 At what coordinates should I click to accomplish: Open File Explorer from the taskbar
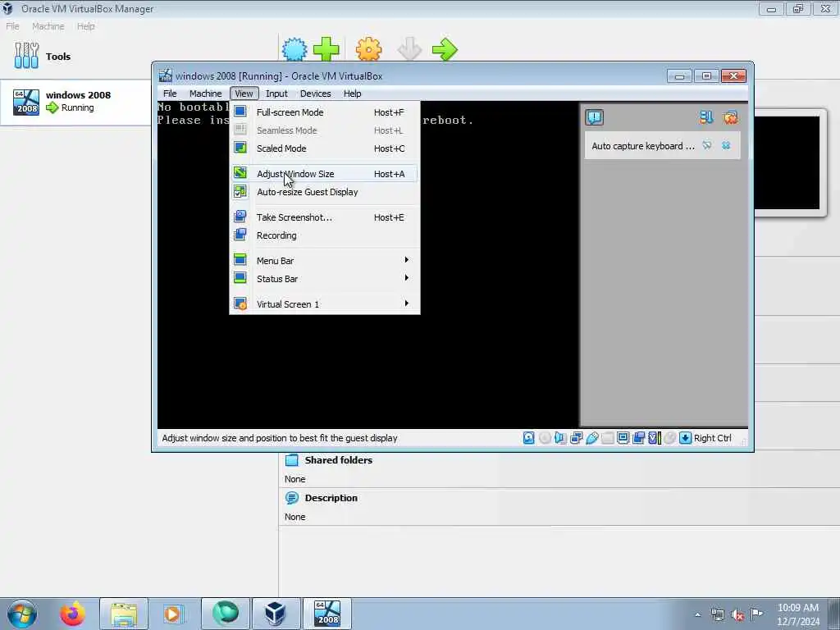123,614
